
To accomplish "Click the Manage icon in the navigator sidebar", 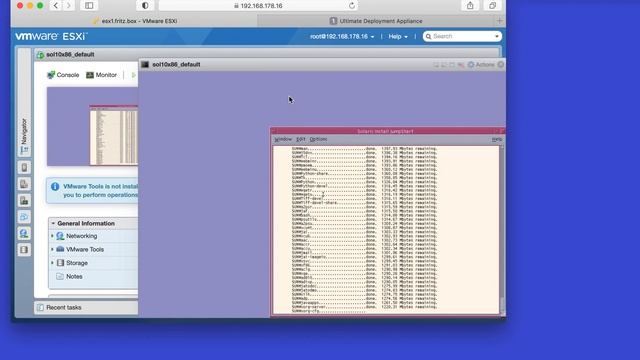I will (24, 184).
